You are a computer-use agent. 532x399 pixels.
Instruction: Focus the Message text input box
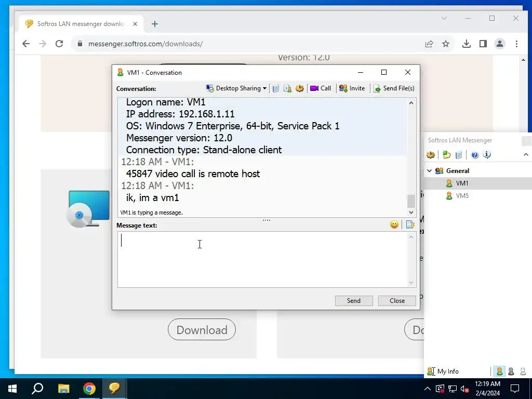click(x=262, y=260)
